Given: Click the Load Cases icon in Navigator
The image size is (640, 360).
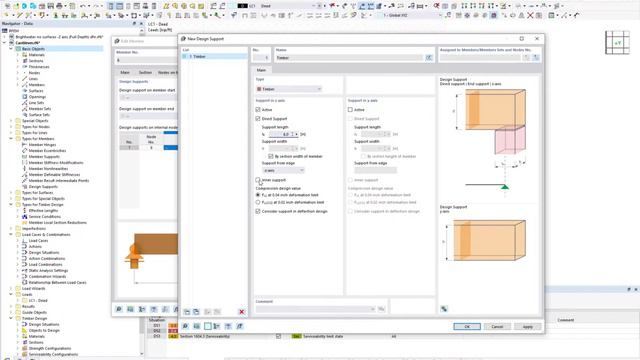Looking at the screenshot, I should click(24, 241).
